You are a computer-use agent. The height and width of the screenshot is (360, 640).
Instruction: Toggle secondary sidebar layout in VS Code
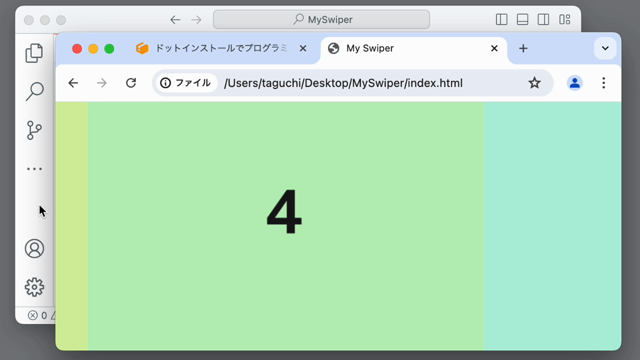pos(543,19)
